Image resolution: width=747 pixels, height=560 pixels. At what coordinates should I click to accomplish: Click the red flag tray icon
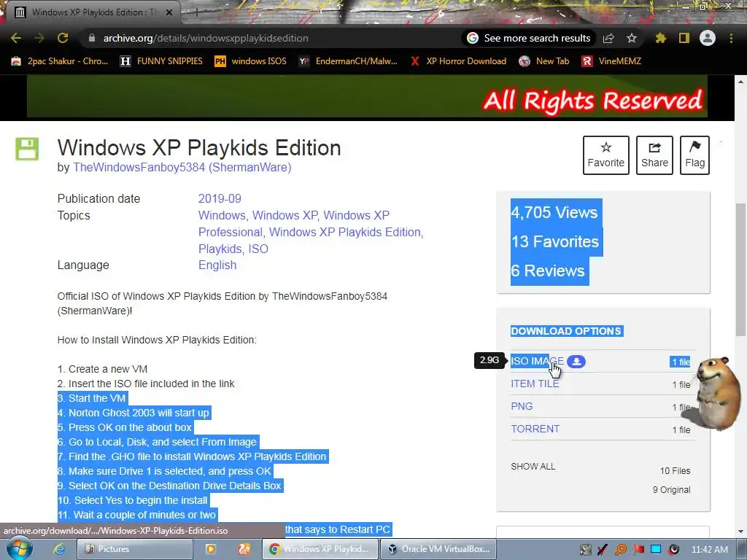638,550
